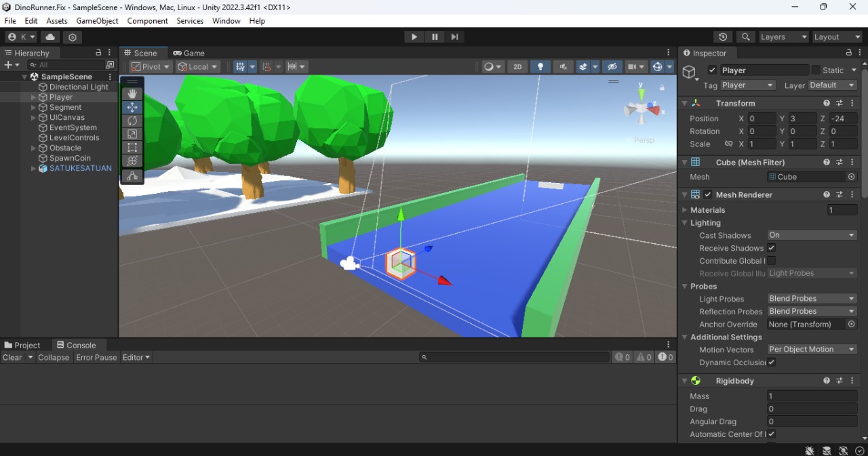Open Motion Vectors dropdown

(x=812, y=350)
